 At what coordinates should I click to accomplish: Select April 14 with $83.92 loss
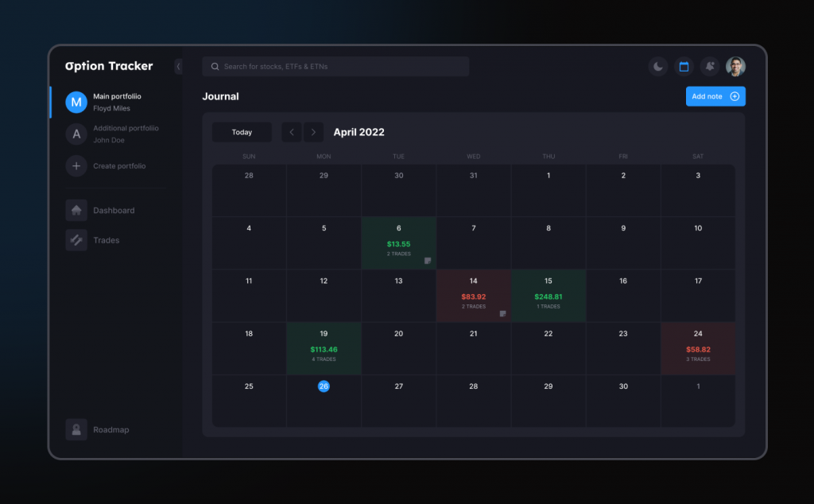coord(474,296)
